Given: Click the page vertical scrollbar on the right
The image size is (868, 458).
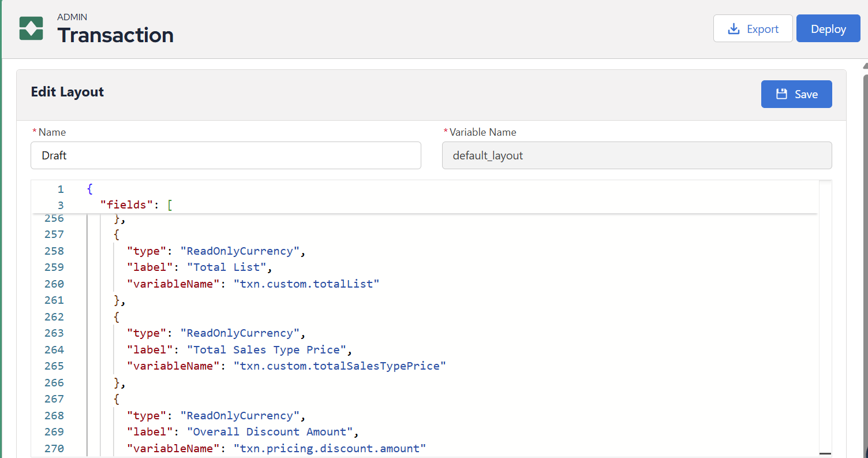Looking at the screenshot, I should (x=865, y=260).
